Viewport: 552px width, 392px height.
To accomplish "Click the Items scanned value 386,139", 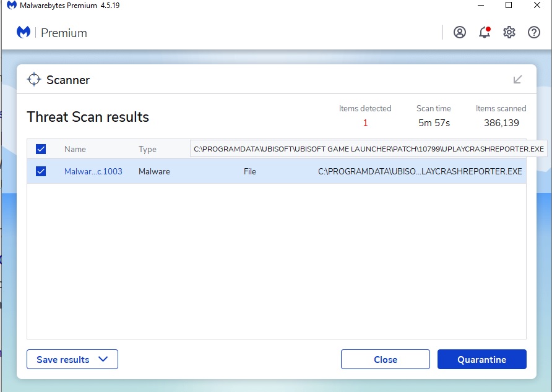I will (x=501, y=123).
